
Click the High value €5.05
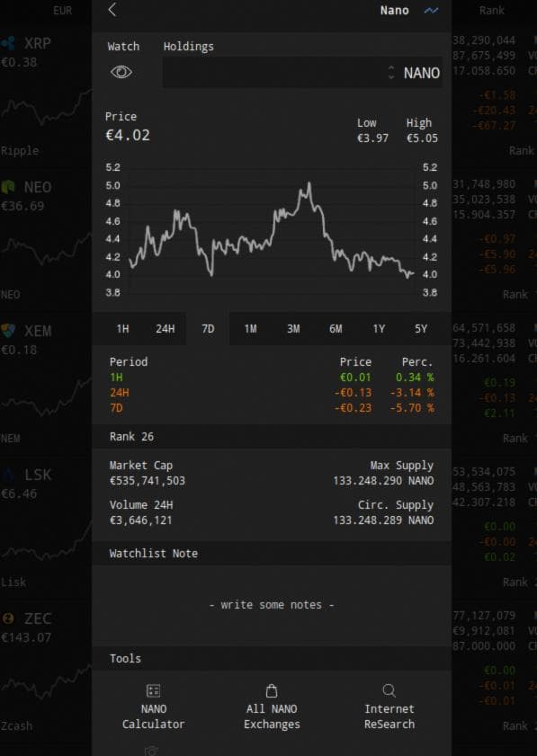(x=422, y=138)
